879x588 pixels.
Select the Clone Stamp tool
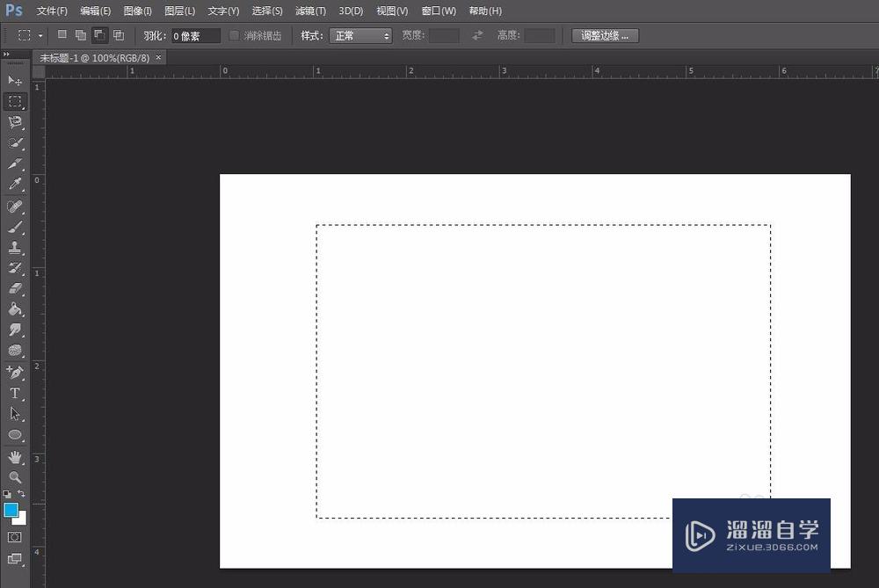click(15, 247)
